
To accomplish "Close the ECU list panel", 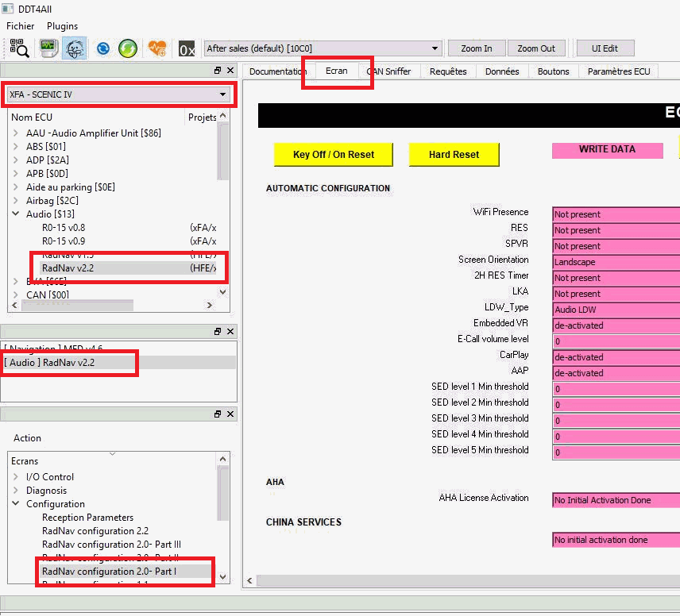I will pyautogui.click(x=230, y=71).
